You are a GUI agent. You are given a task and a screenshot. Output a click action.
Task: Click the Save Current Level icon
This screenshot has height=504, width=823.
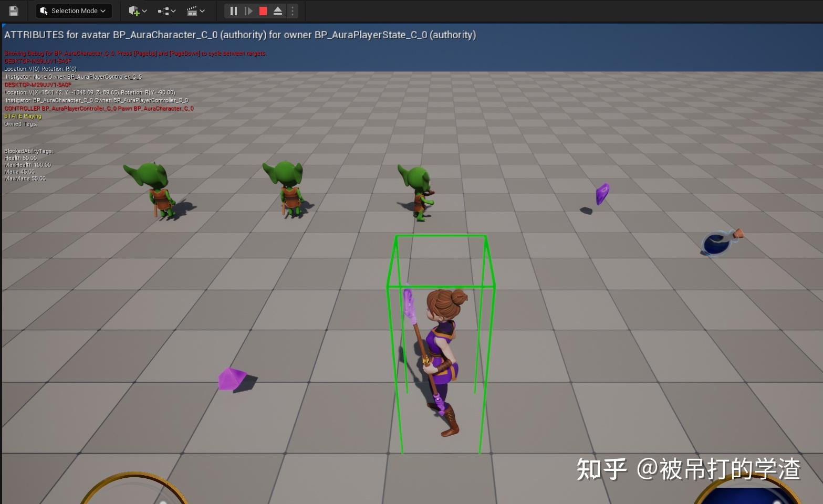[x=13, y=10]
